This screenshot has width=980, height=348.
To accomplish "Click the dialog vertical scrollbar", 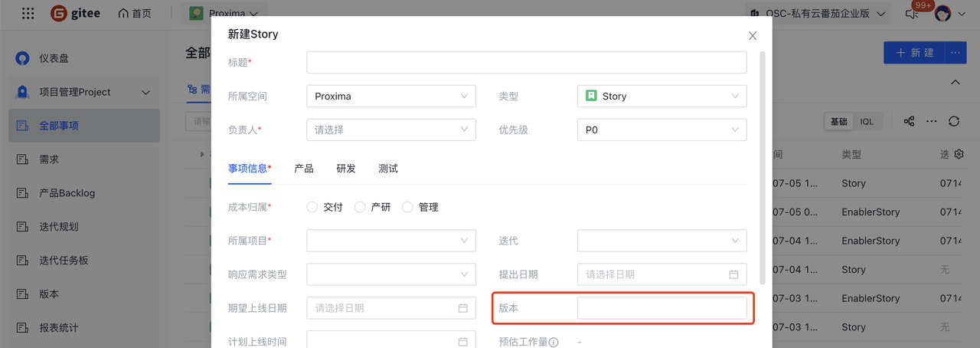I will point(762,167).
